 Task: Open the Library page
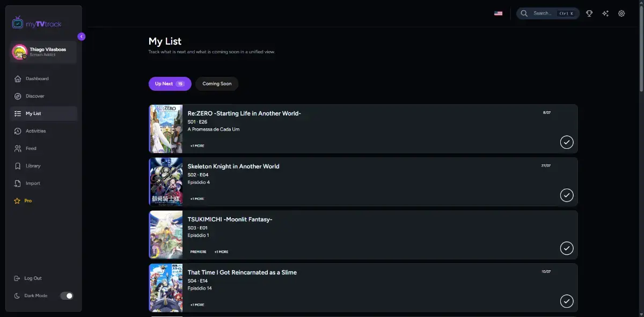[x=44, y=166]
